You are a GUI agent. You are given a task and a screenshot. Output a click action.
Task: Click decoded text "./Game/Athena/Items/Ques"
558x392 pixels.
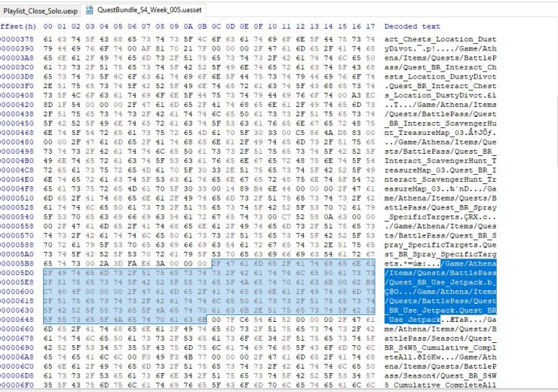click(x=440, y=226)
